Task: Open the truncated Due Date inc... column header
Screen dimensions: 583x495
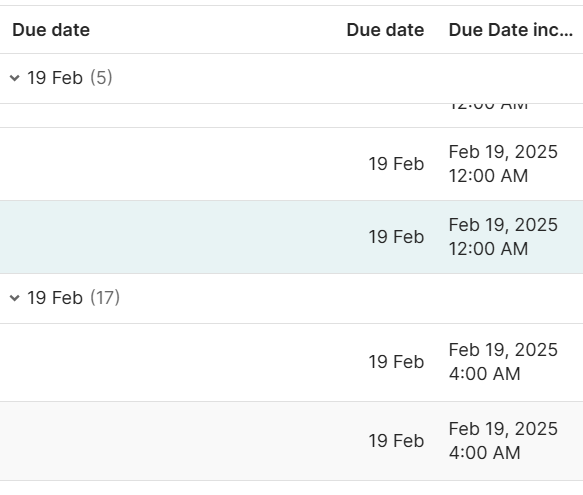Action: click(x=510, y=30)
